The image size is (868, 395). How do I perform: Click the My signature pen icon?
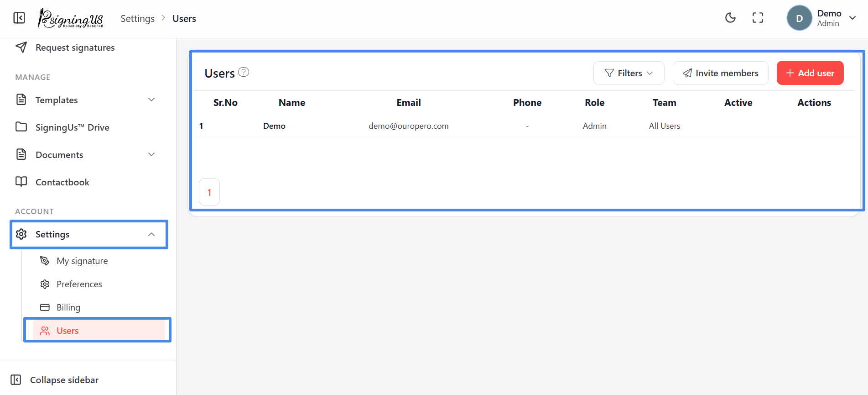coord(45,260)
